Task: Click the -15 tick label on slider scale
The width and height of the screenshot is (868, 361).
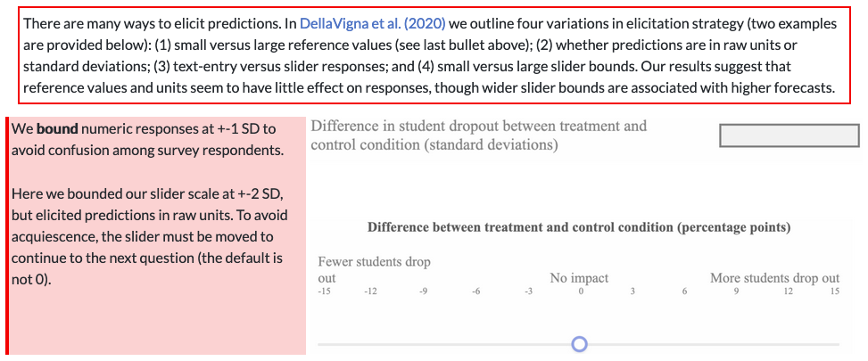Action: (324, 291)
